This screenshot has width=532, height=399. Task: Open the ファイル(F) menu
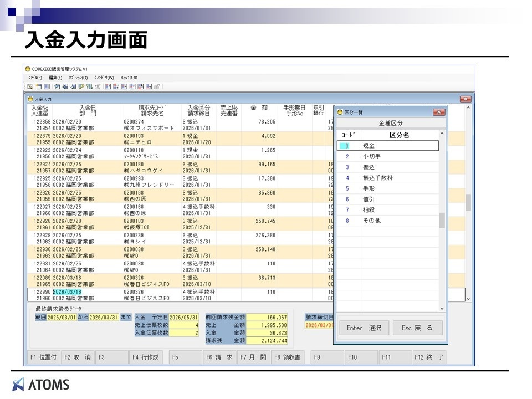pos(35,78)
